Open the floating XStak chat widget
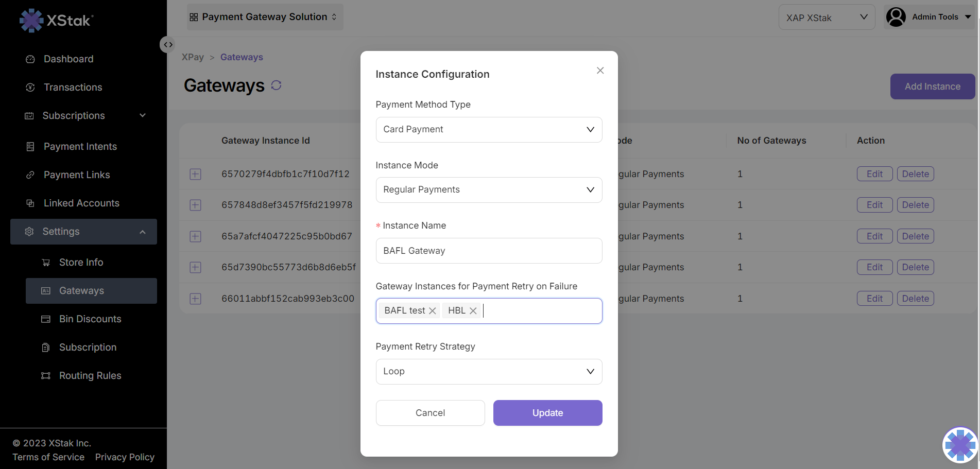The height and width of the screenshot is (469, 980). (960, 445)
